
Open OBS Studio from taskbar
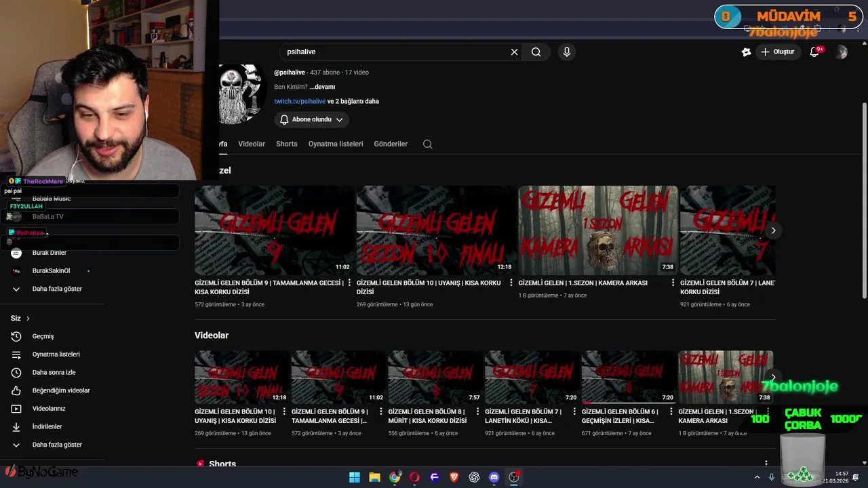click(x=514, y=477)
